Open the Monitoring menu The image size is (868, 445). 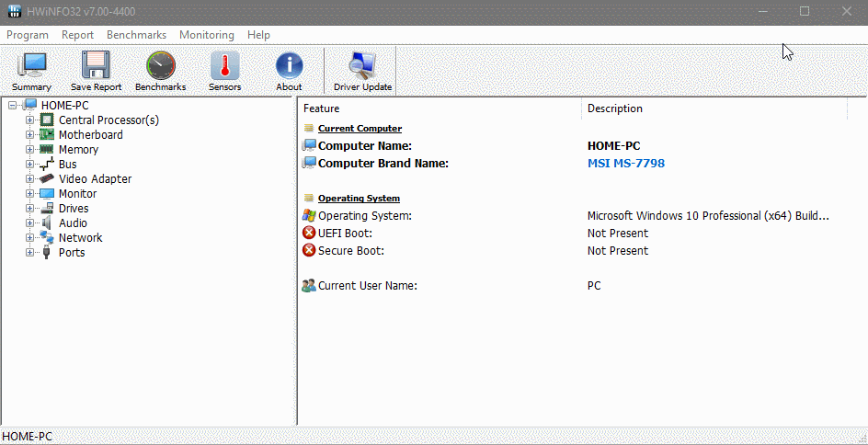[x=207, y=35]
